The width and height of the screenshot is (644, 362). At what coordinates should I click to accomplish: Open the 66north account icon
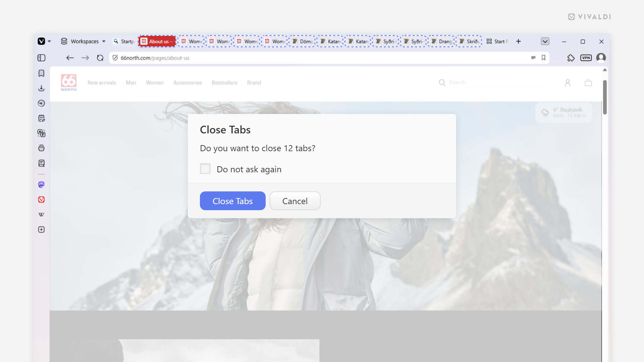(x=568, y=82)
